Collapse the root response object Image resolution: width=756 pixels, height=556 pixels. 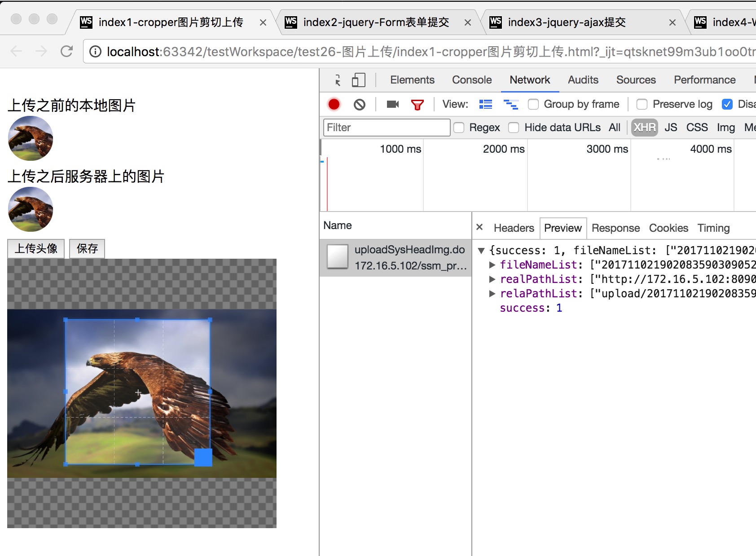click(x=481, y=251)
